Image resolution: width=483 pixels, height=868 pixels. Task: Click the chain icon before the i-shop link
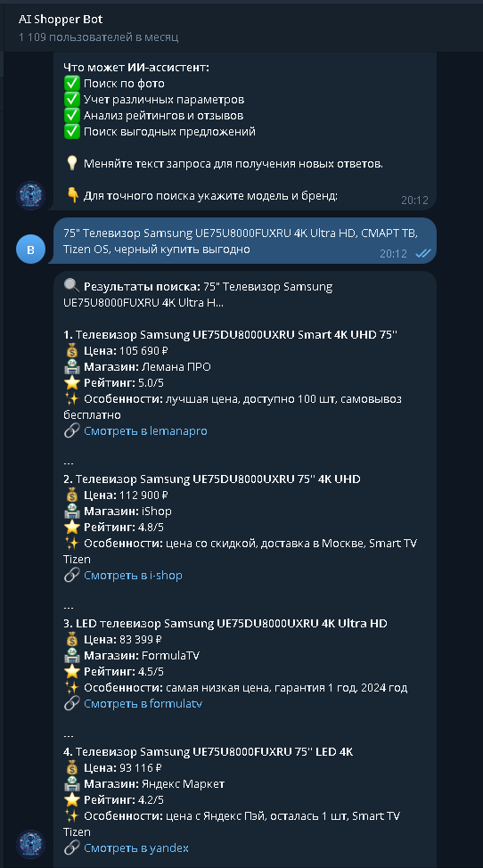(71, 575)
